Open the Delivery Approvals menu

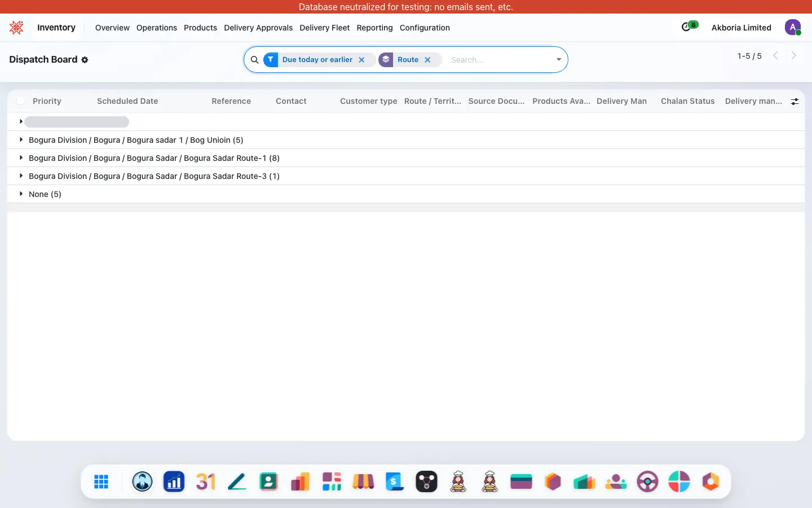258,28
